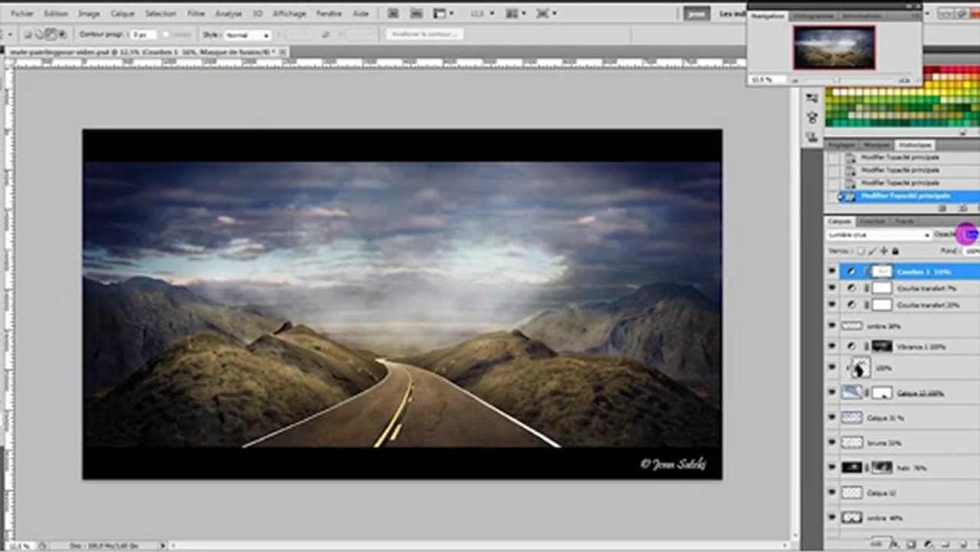Click the Améliorer le contour button
980x552 pixels.
click(x=424, y=34)
